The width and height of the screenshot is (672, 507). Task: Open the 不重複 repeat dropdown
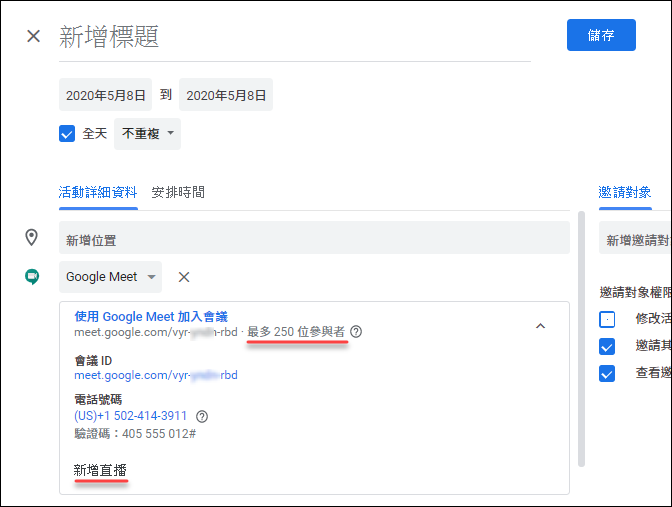point(147,134)
